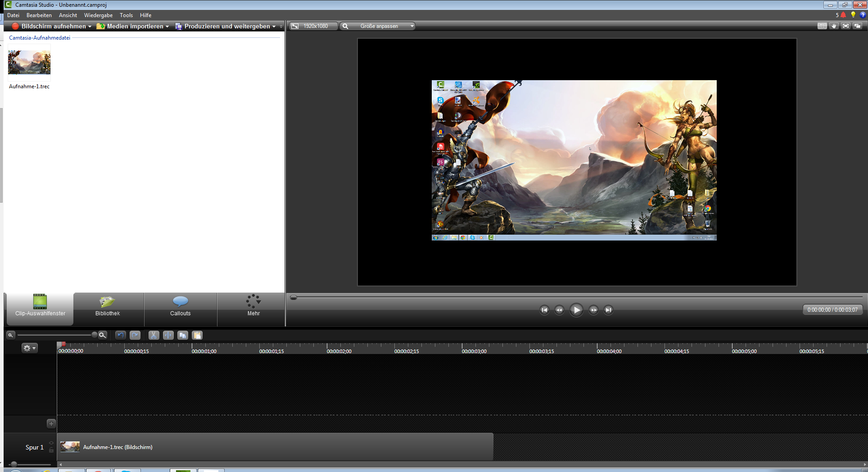This screenshot has height=472, width=868.
Task: Click the preview magnifier icon
Action: point(345,26)
